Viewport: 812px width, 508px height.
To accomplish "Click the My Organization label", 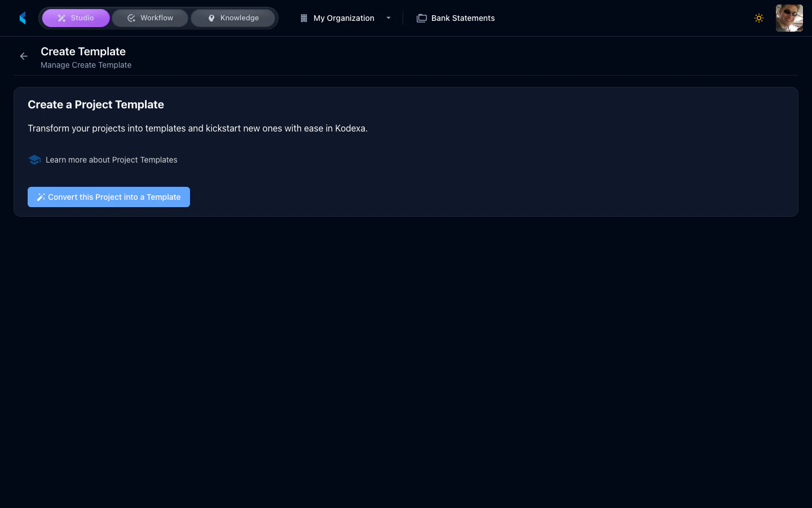I will click(x=343, y=17).
